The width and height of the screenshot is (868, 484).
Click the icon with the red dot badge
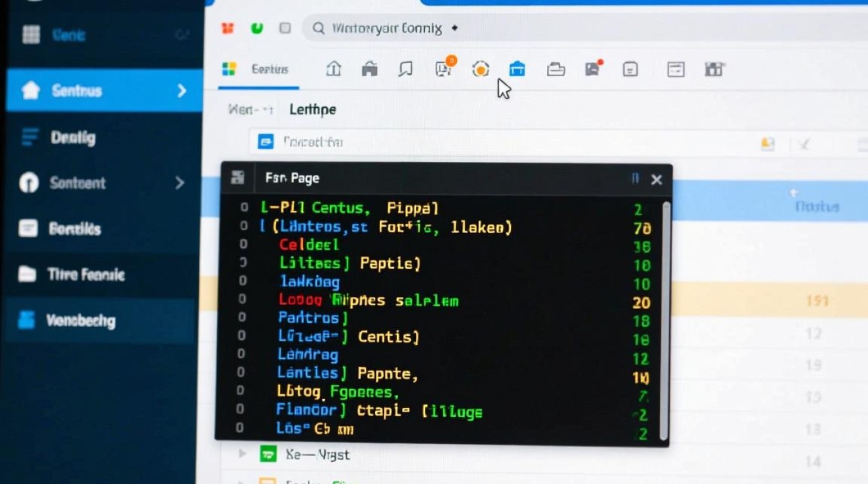pos(594,68)
